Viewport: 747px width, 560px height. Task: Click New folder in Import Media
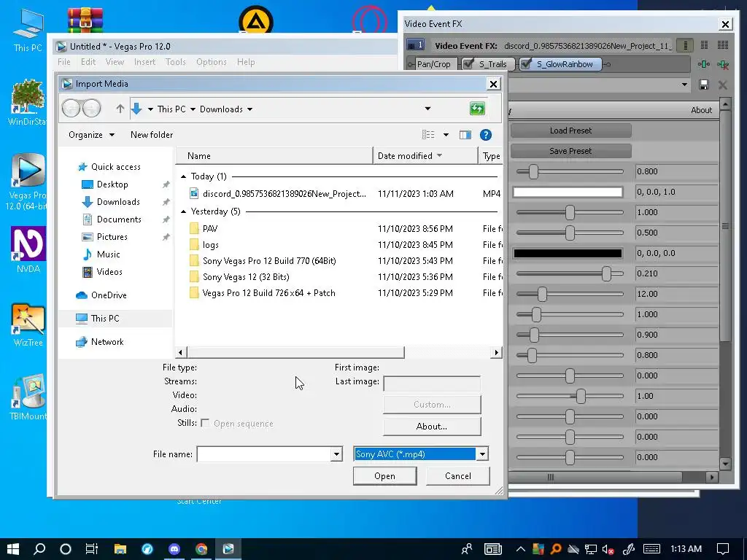coord(152,135)
